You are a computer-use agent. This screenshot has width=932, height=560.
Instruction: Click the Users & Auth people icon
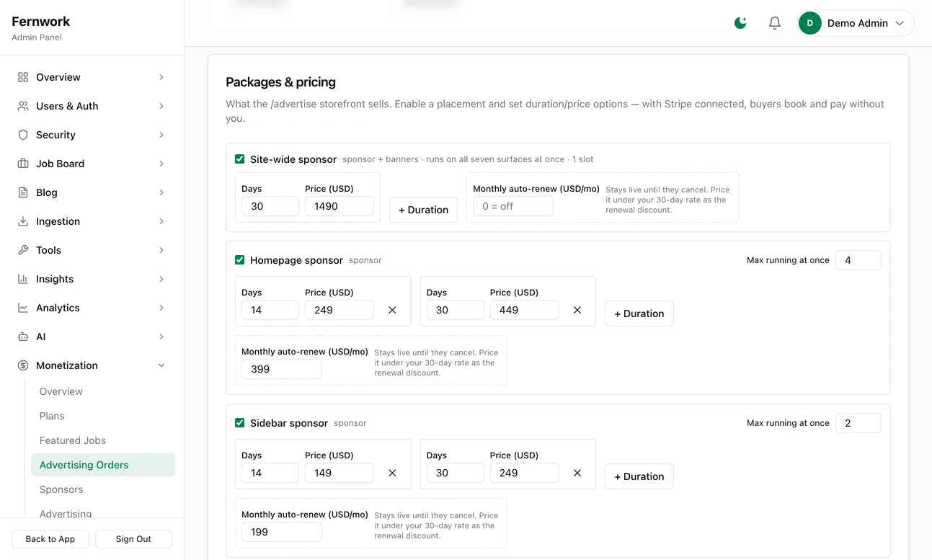point(23,106)
